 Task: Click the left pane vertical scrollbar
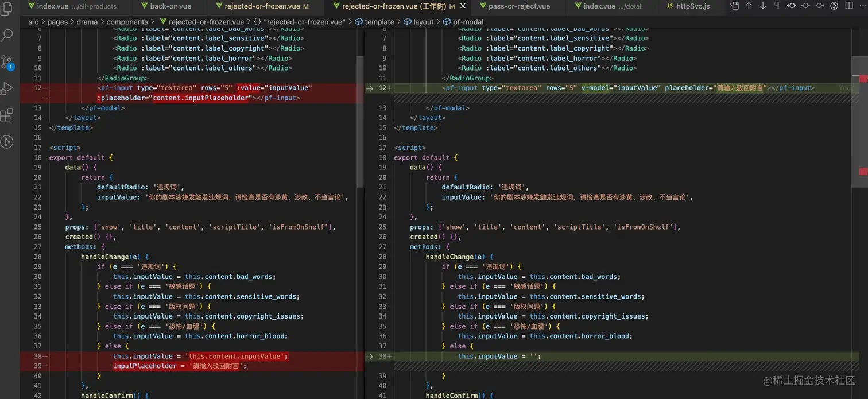click(x=361, y=121)
